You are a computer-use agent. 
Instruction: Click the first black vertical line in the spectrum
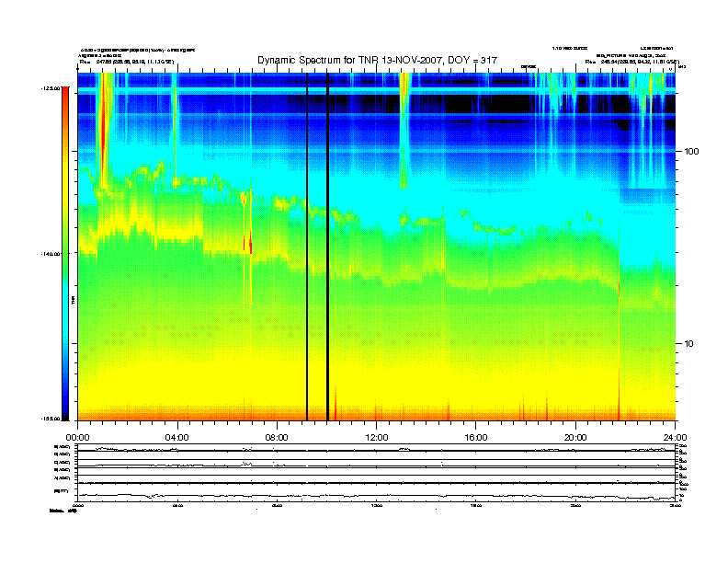point(307,247)
